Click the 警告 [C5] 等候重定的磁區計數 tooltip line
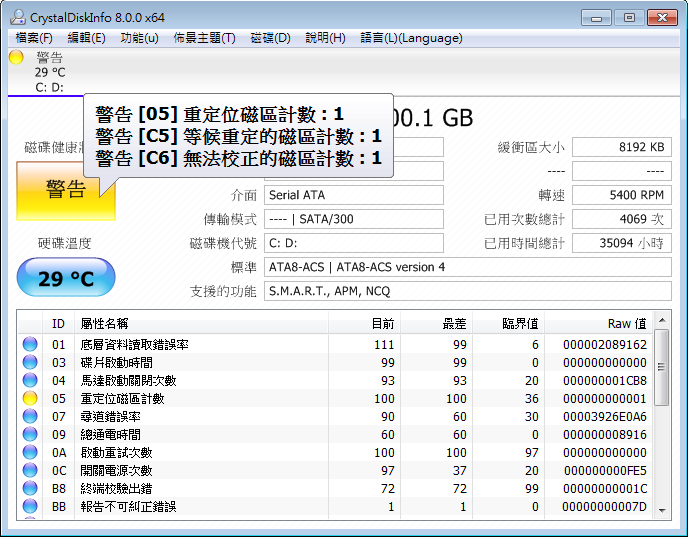Screen dimensions: 688x539 click(x=238, y=137)
